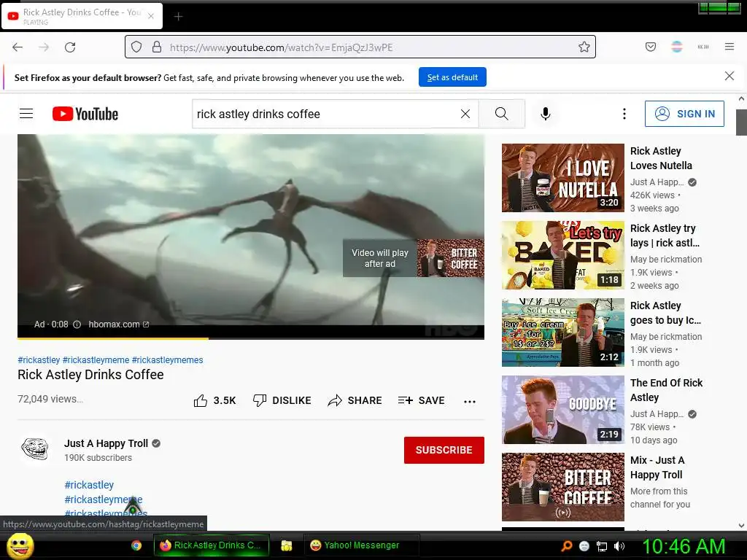Viewport: 747px width, 560px height.
Task: Select the Rick Astley Drinks Coffee tab
Action: [82, 16]
